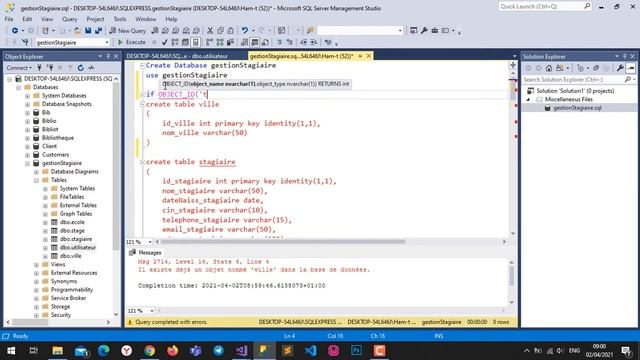Save the current SQL file

tap(88, 31)
